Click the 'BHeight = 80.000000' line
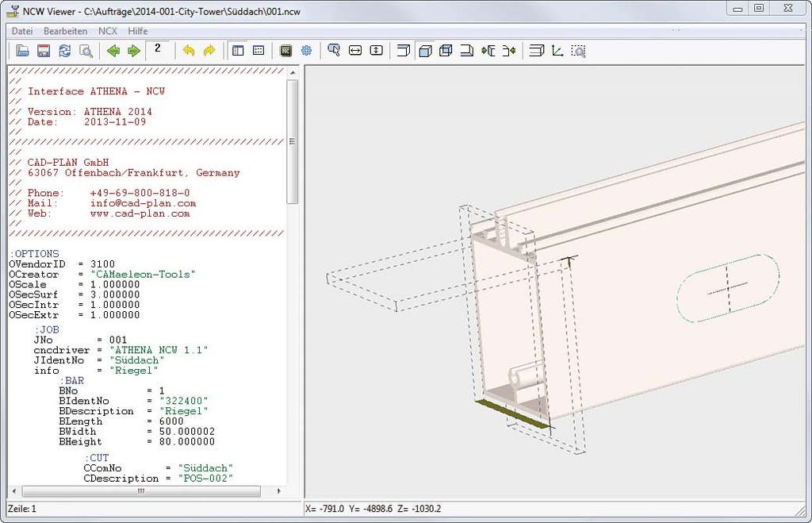 pyautogui.click(x=136, y=441)
